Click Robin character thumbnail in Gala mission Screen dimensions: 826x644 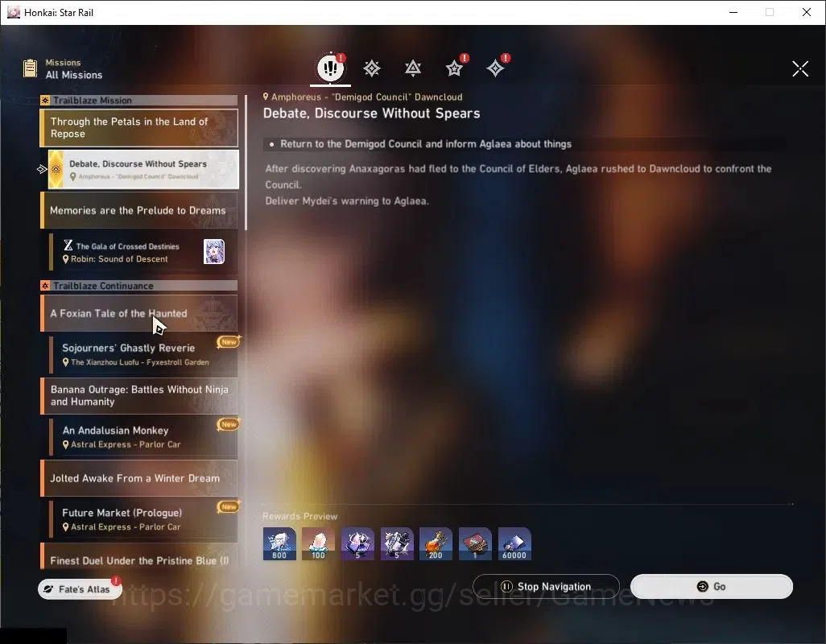click(214, 252)
